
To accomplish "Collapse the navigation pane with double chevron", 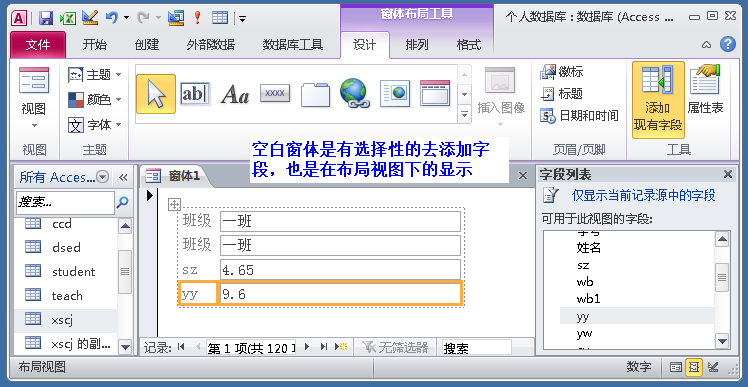I will pyautogui.click(x=123, y=178).
